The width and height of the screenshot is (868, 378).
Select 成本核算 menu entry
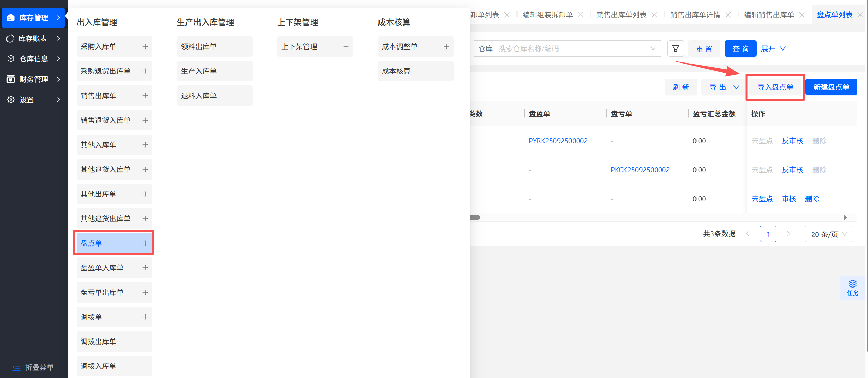coord(415,71)
